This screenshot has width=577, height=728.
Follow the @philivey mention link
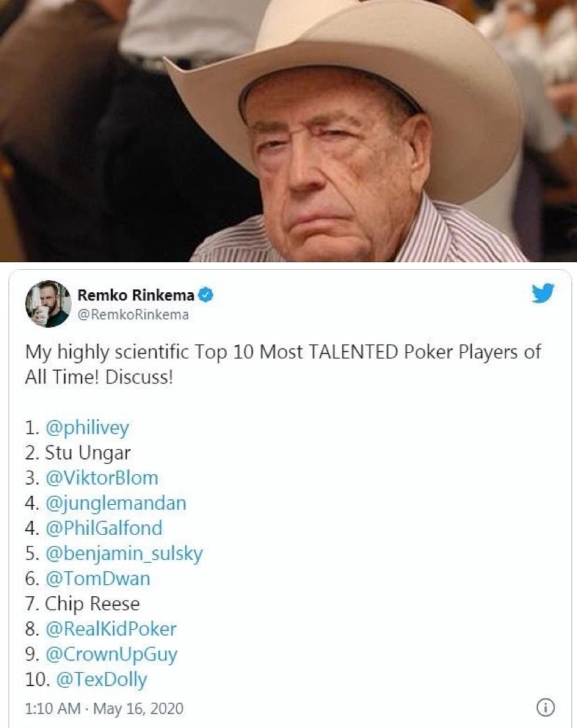pos(87,428)
